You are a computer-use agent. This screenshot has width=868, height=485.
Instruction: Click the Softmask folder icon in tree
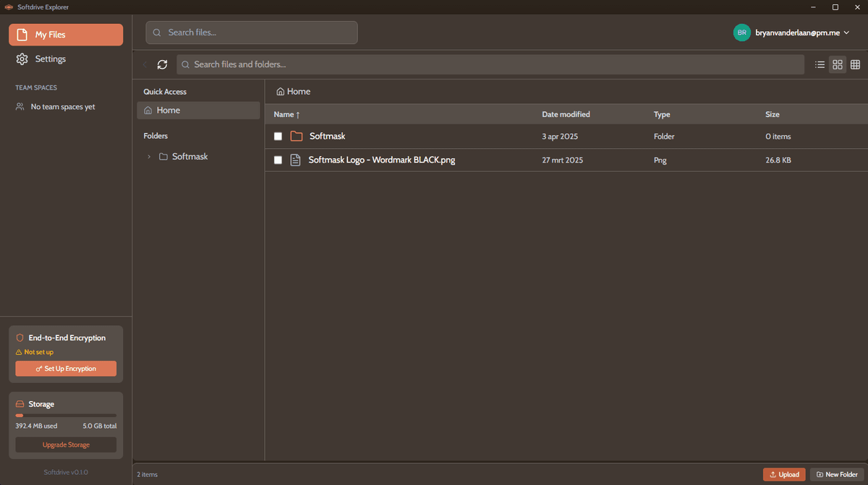click(163, 156)
